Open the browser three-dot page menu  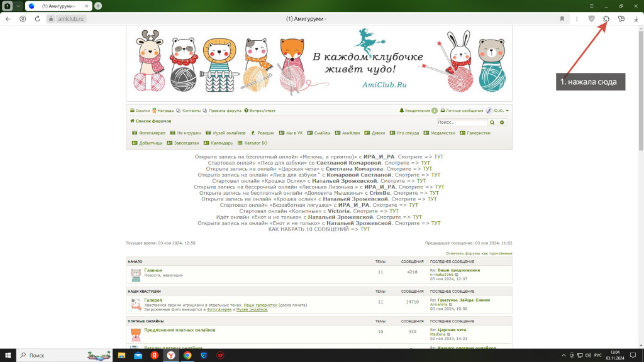click(x=577, y=19)
